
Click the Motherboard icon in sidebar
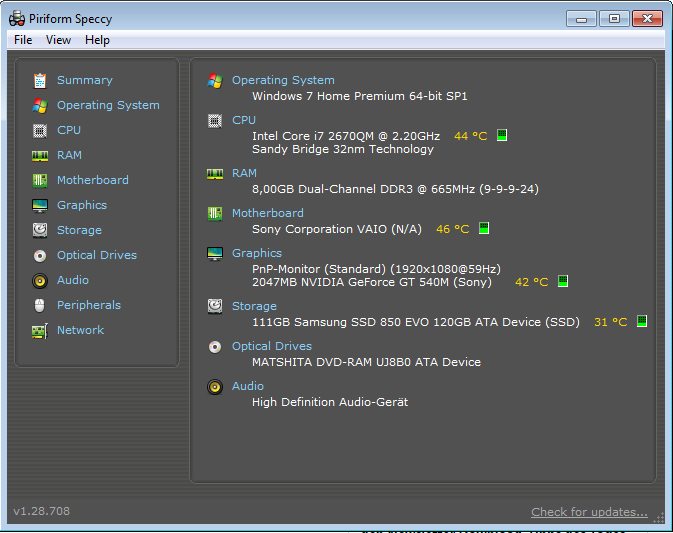coord(40,180)
